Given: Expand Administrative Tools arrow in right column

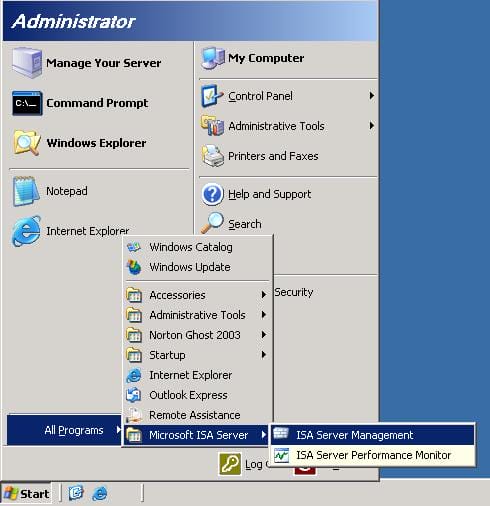Looking at the screenshot, I should pyautogui.click(x=372, y=126).
